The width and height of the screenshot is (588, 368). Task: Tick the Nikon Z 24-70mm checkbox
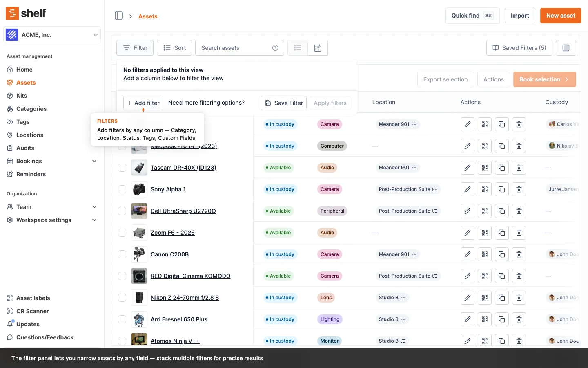pos(122,298)
